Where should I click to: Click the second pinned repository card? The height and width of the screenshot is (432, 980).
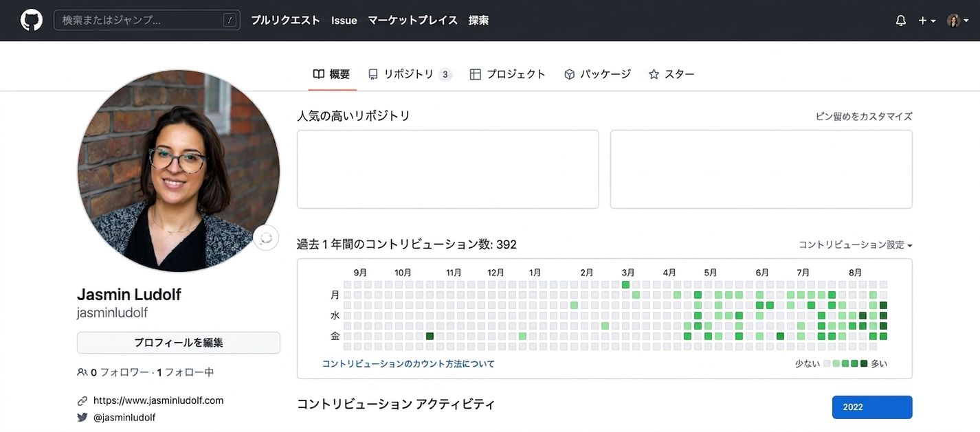(761, 170)
